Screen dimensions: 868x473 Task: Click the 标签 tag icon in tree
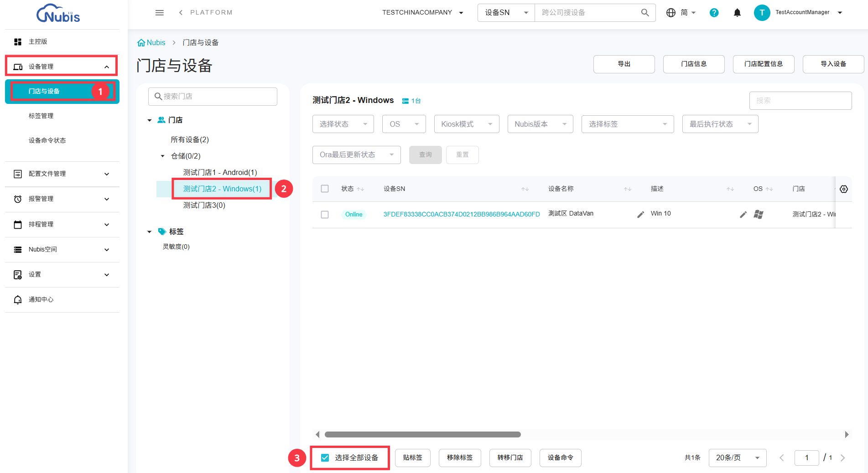pyautogui.click(x=162, y=231)
